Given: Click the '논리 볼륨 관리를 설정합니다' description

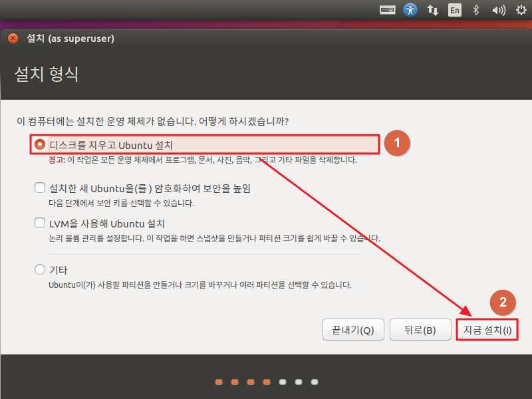Looking at the screenshot, I should coord(96,239).
